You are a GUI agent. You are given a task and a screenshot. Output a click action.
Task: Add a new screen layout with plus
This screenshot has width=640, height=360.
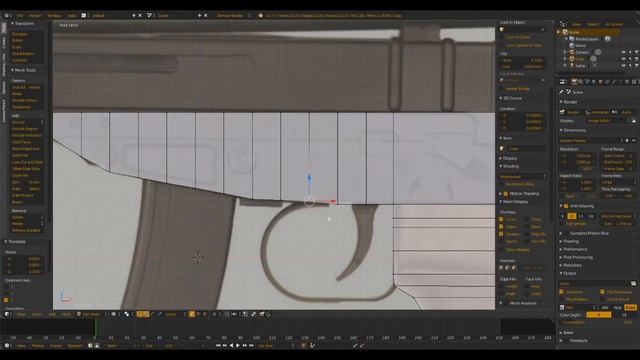coord(133,16)
